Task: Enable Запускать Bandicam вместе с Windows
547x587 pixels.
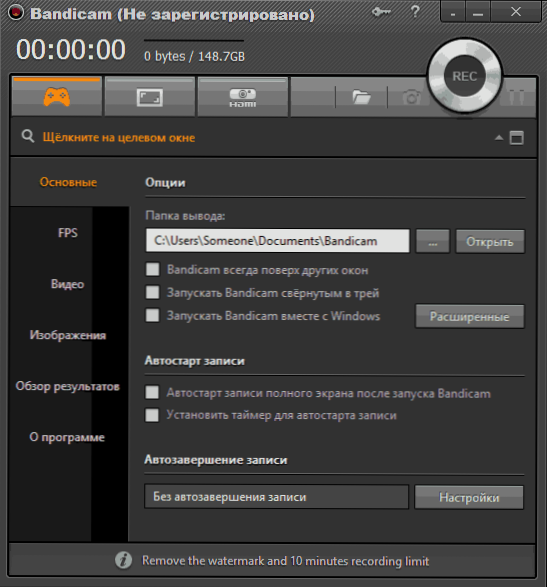Action: click(x=152, y=315)
